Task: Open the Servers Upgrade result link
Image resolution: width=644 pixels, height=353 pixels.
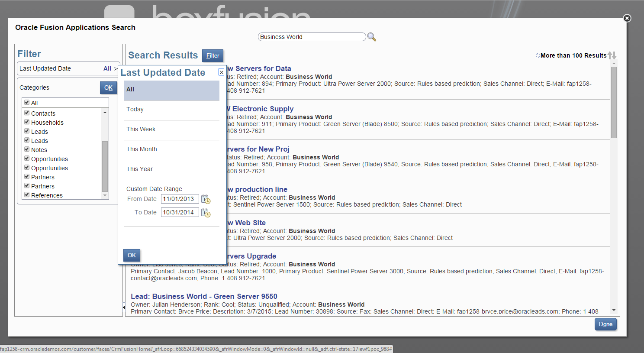Action: pyautogui.click(x=251, y=256)
